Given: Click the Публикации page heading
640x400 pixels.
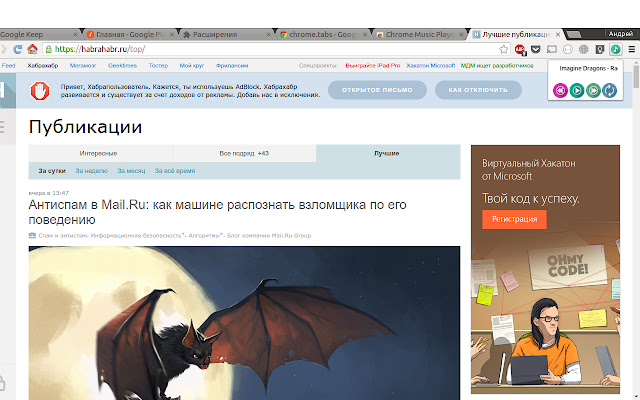Looking at the screenshot, I should [85, 127].
